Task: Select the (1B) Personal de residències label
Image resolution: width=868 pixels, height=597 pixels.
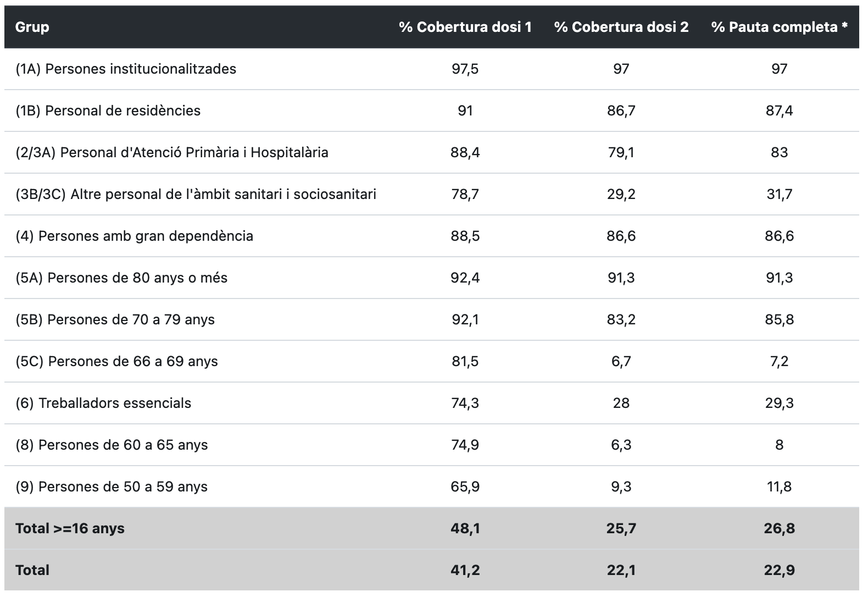Action: pyautogui.click(x=108, y=110)
